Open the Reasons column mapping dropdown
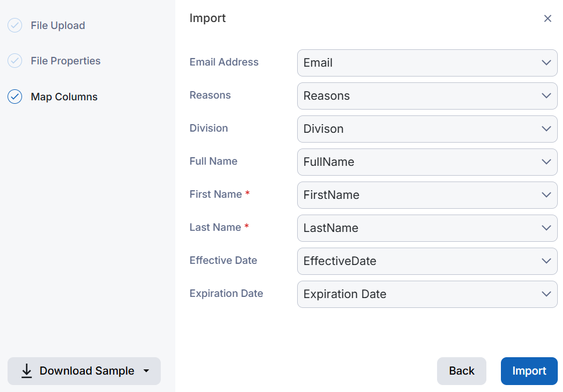Image resolution: width=563 pixels, height=392 pixels. 427,96
